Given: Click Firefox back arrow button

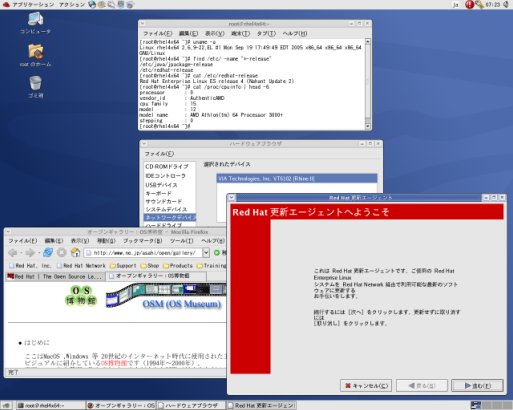Looking at the screenshot, I should 13,253.
